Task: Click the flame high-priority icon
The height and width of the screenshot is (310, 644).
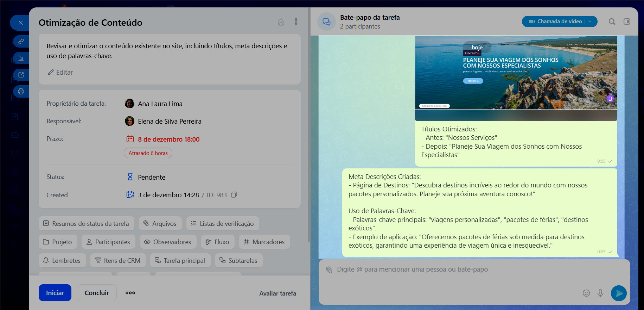Action: [281, 22]
